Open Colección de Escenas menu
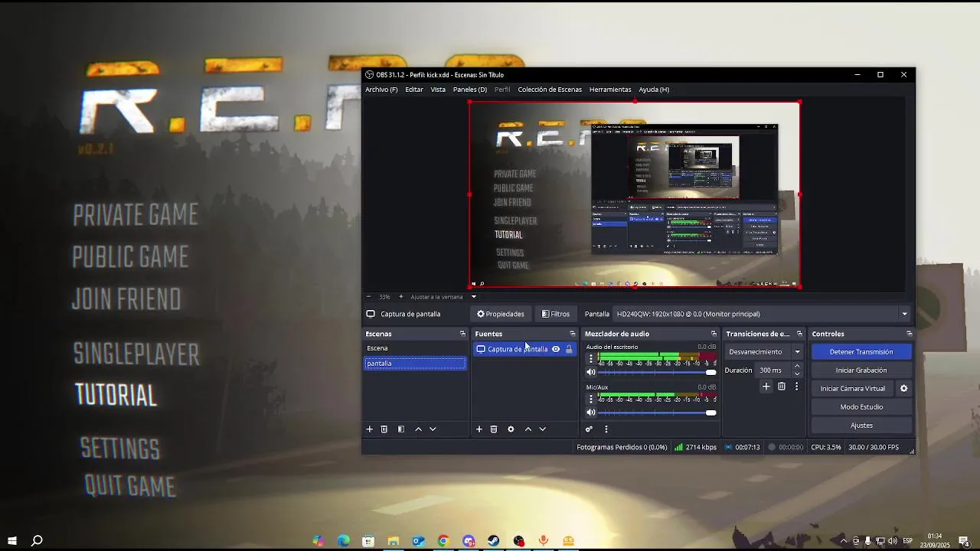980x551 pixels. point(550,90)
